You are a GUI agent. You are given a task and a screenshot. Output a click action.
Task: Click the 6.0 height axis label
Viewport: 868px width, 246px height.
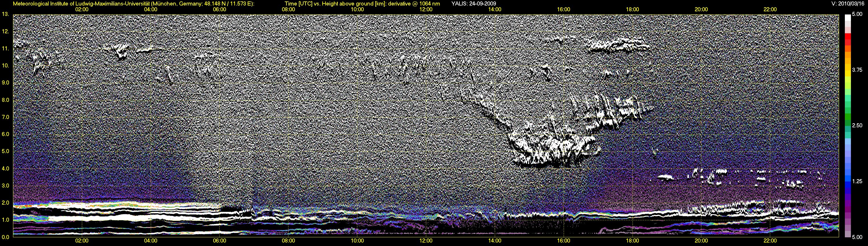[5, 134]
